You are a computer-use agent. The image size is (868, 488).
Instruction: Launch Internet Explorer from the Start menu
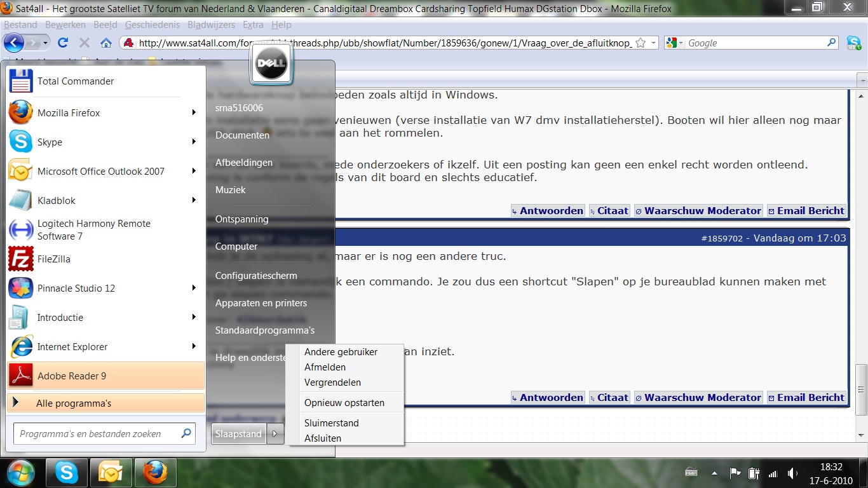click(x=106, y=347)
